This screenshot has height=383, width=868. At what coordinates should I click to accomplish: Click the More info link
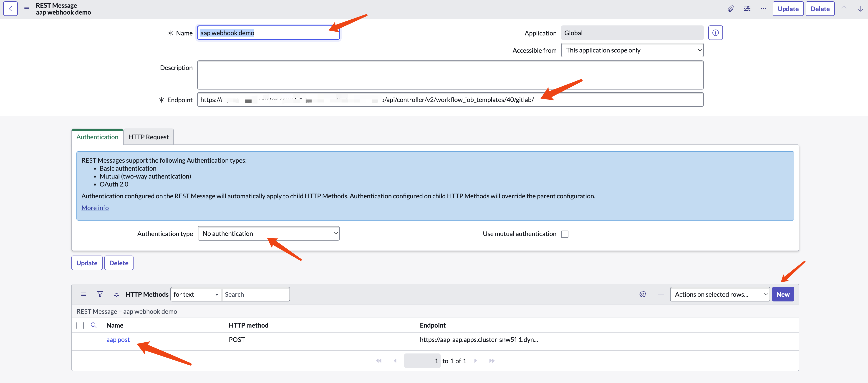[x=95, y=208]
